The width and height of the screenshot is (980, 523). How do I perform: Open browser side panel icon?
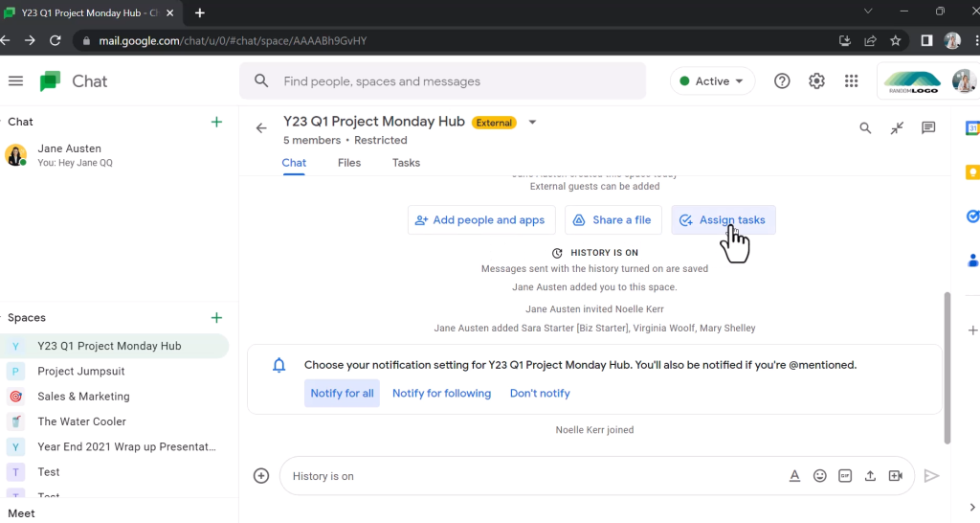click(926, 40)
